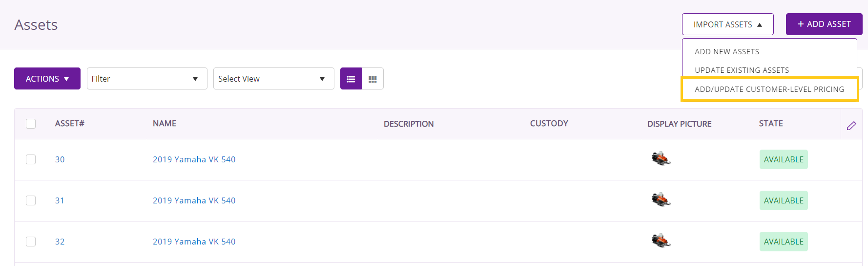
Task: Open 2019 Yamaha VK 540 in row 32
Action: point(194,242)
